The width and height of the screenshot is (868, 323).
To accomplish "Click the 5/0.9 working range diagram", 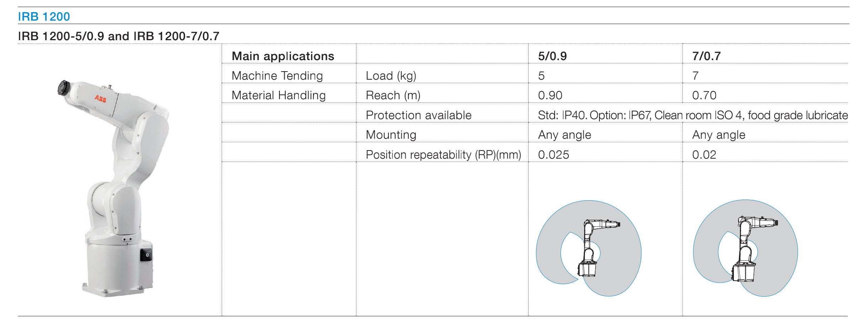I will coord(589,248).
